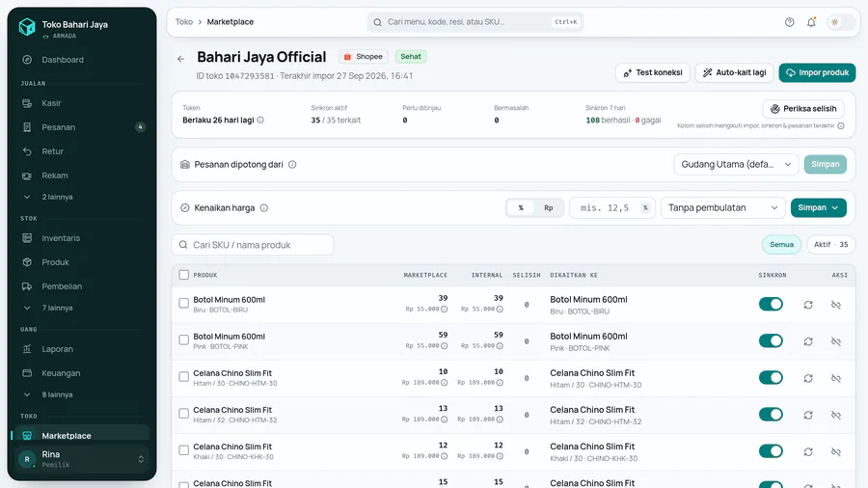
Task: Click Simpan next to Gudang Utama
Action: [826, 164]
